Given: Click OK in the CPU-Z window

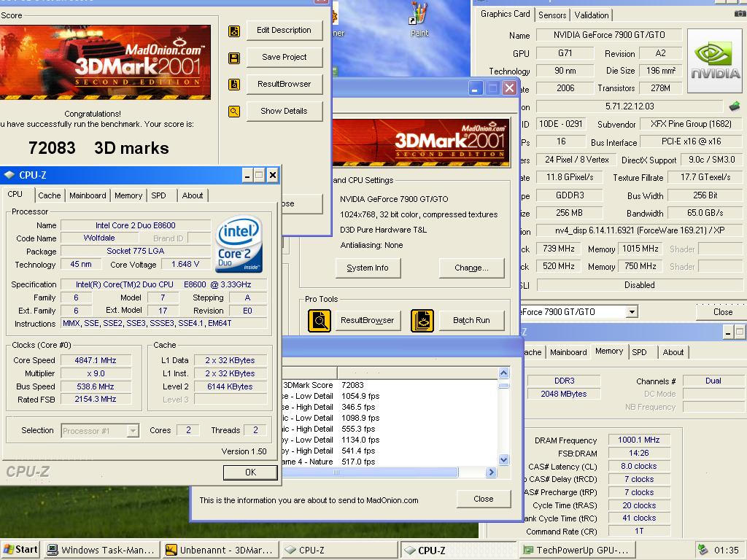Looking at the screenshot, I should point(251,472).
